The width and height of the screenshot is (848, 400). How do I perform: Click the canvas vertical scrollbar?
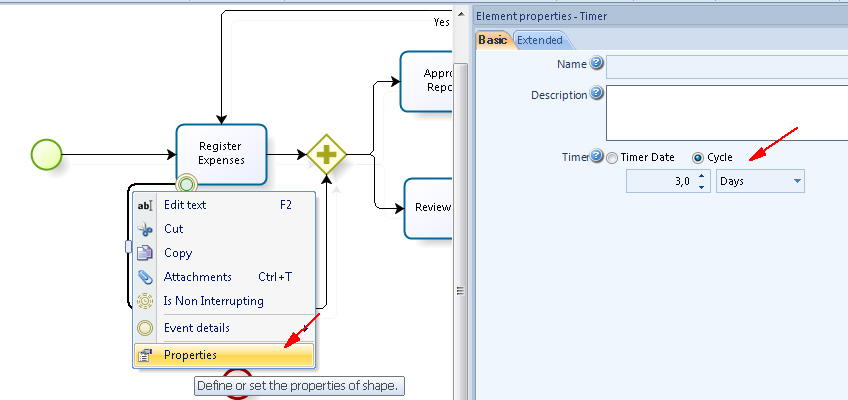460,232
